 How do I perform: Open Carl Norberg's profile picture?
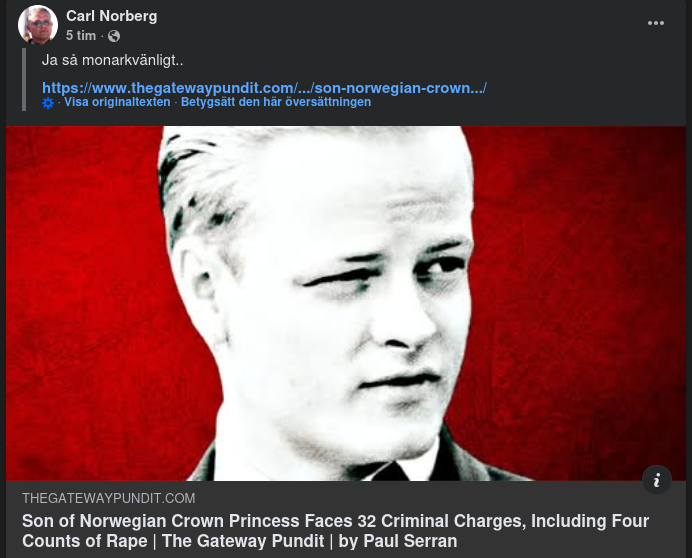[x=38, y=25]
